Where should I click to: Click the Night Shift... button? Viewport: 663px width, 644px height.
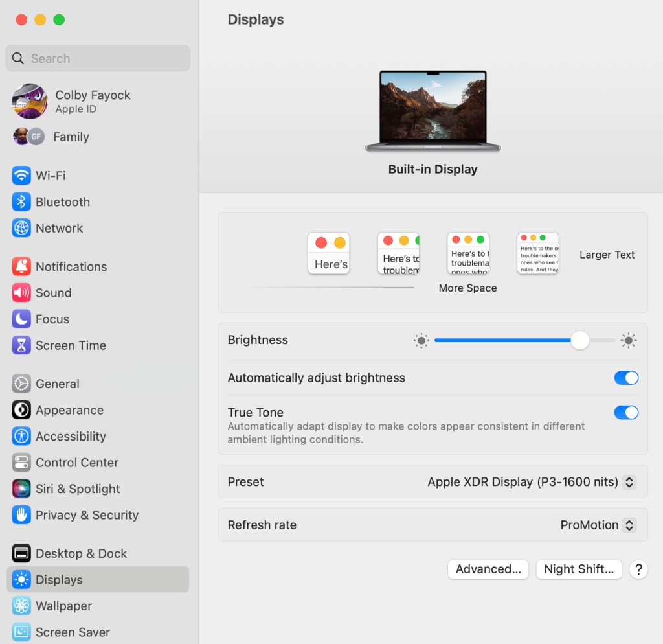(579, 569)
